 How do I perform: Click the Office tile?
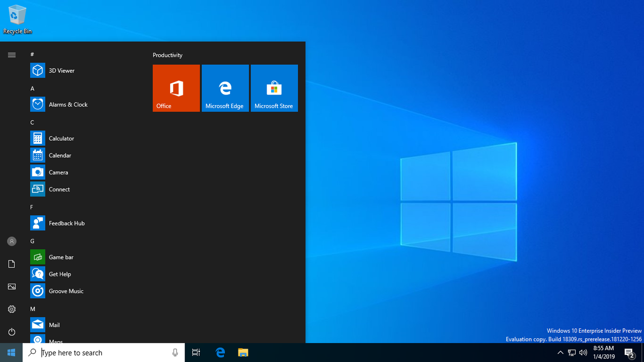pyautogui.click(x=176, y=88)
